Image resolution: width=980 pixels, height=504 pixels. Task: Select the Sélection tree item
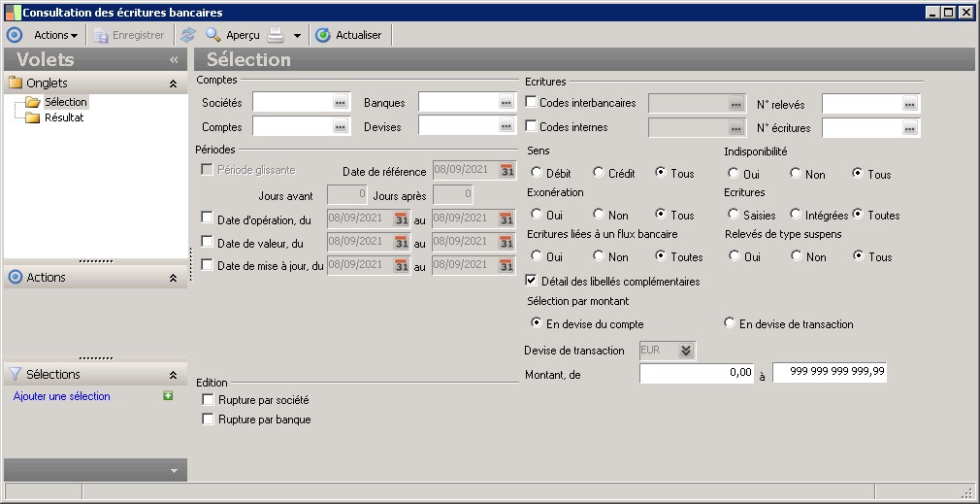(x=66, y=102)
